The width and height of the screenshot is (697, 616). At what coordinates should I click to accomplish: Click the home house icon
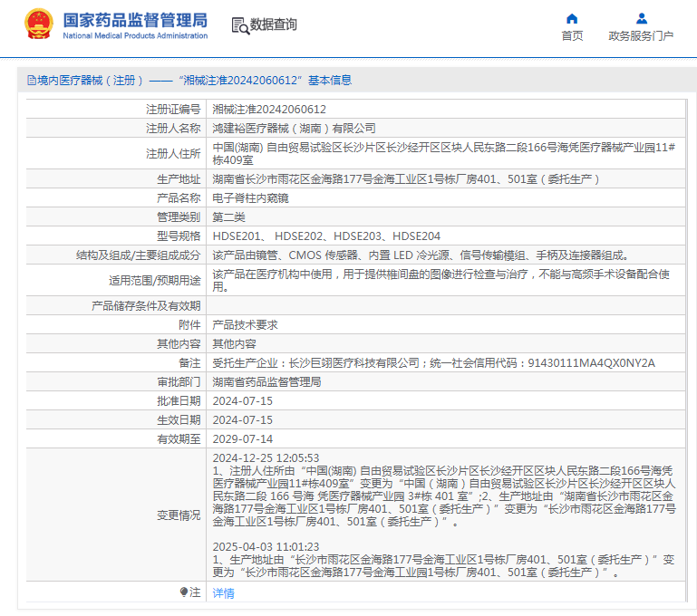572,18
